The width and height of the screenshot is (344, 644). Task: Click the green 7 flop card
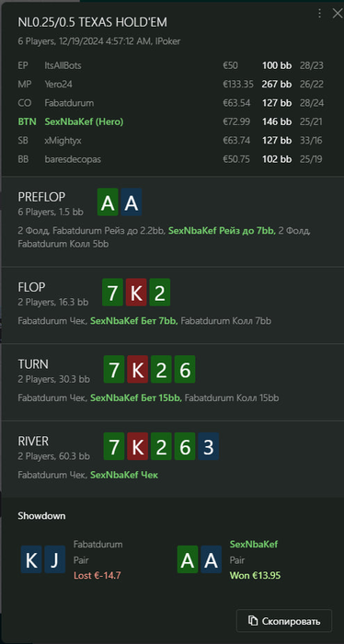pyautogui.click(x=112, y=292)
